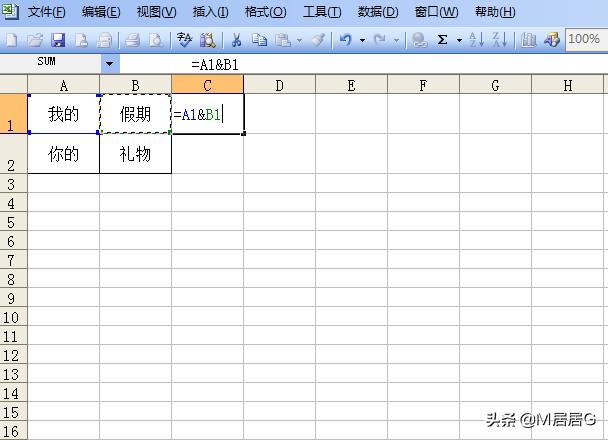Open Print Preview icon
Image resolution: width=608 pixels, height=440 pixels.
(x=156, y=40)
